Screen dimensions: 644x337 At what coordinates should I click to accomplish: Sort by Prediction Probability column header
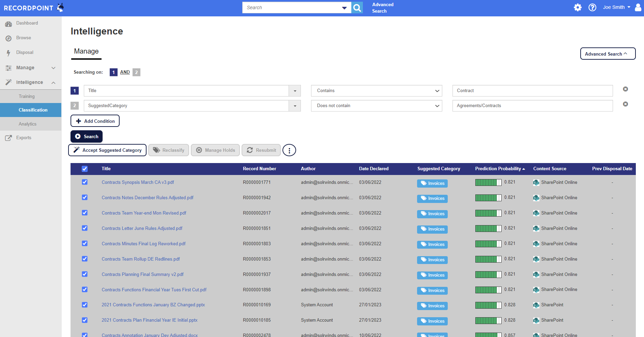pyautogui.click(x=500, y=169)
